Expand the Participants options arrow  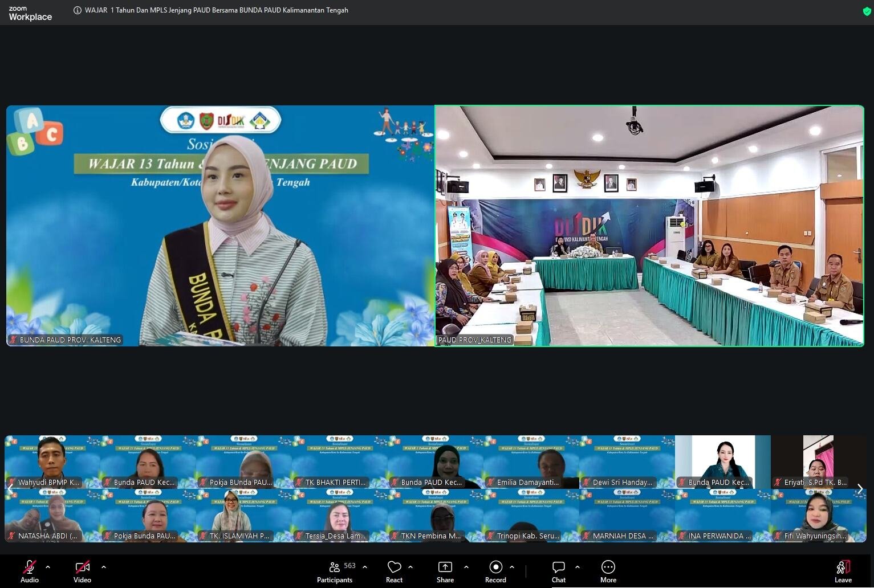(365, 567)
